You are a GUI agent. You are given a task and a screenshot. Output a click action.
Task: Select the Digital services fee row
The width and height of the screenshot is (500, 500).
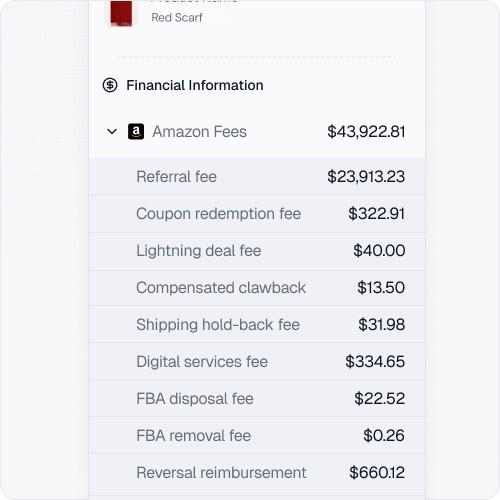(x=257, y=361)
